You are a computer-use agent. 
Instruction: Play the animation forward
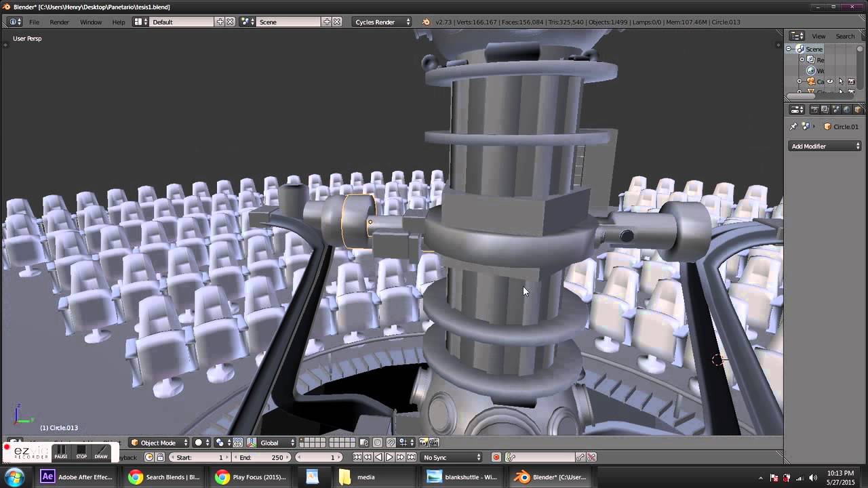389,457
